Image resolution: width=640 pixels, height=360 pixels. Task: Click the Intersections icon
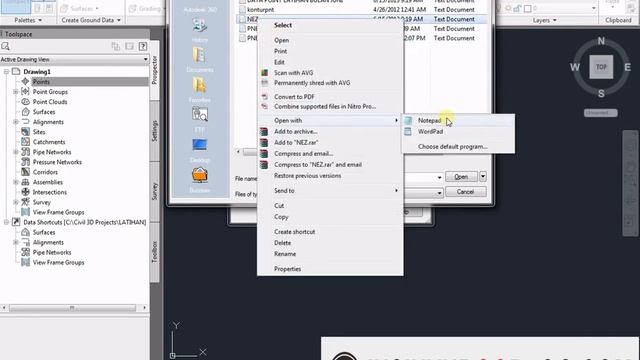pyautogui.click(x=25, y=192)
